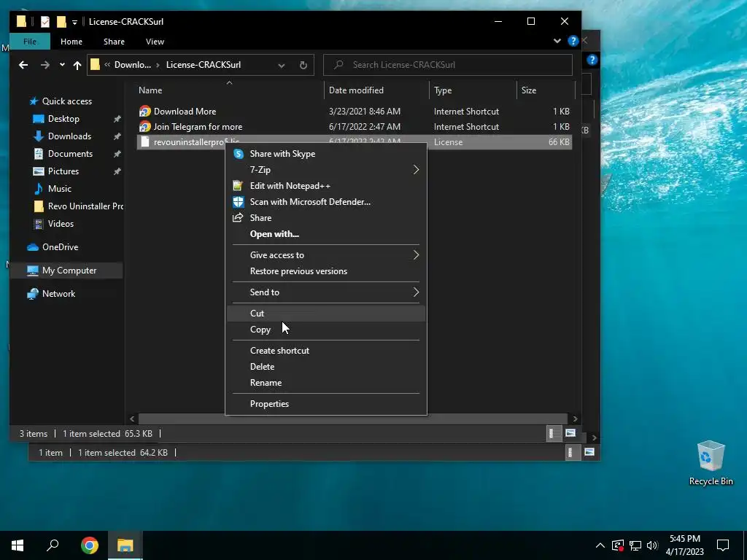Open Customize Quick Access Toolbar dropdown
This screenshot has width=747, height=560.
[75, 22]
